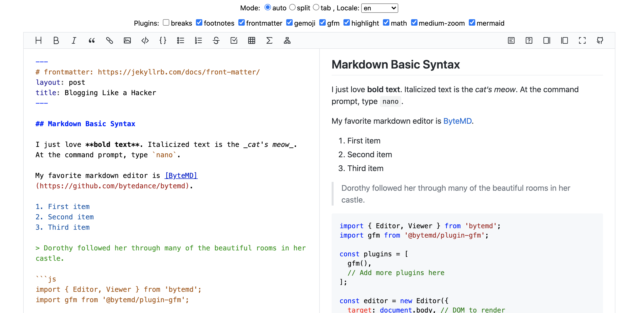Enable the breaks plugin checkbox

click(x=166, y=23)
